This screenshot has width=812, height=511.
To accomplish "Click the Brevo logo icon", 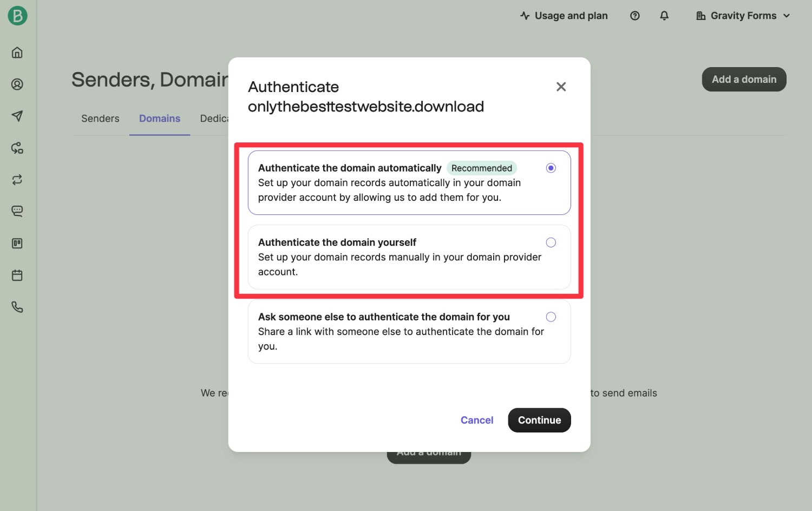I will (x=17, y=16).
